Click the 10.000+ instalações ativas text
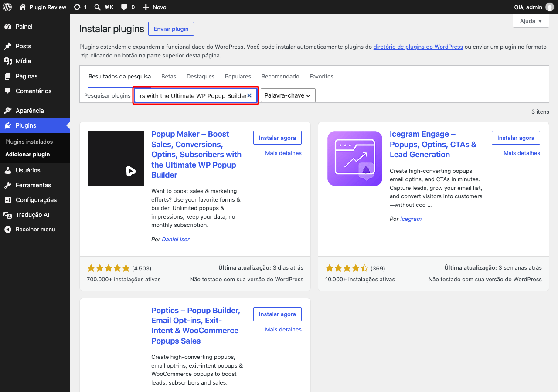Viewport: 558px width, 392px height. coord(360,280)
